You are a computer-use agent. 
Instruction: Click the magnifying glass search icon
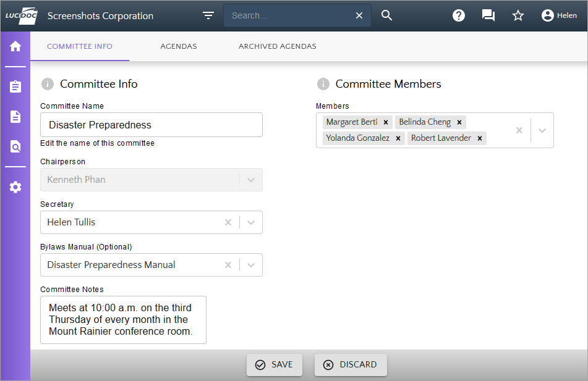click(387, 15)
